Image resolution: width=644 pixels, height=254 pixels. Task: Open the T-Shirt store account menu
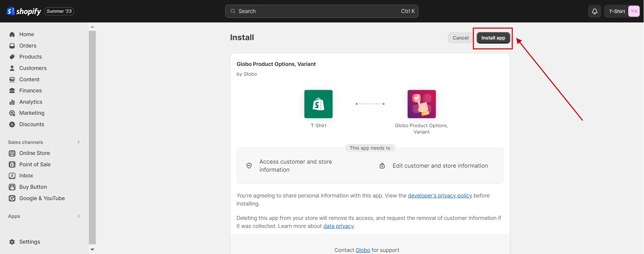pyautogui.click(x=623, y=11)
